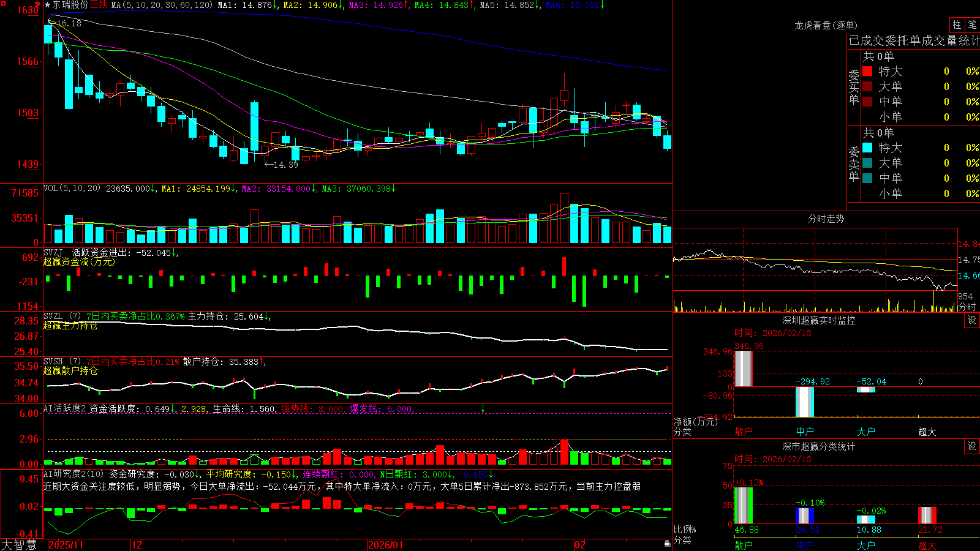Image resolution: width=980 pixels, height=551 pixels.
Task: Click the 已成交委托单成交量统计 header text
Action: click(x=914, y=41)
